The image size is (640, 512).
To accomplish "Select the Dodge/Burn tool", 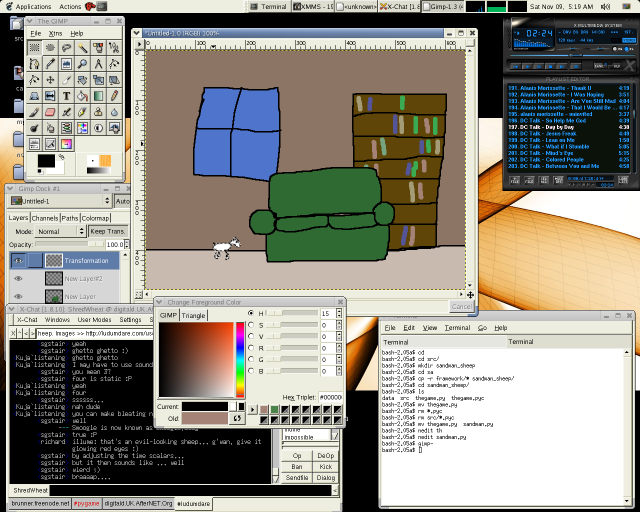I will pyautogui.click(x=34, y=128).
